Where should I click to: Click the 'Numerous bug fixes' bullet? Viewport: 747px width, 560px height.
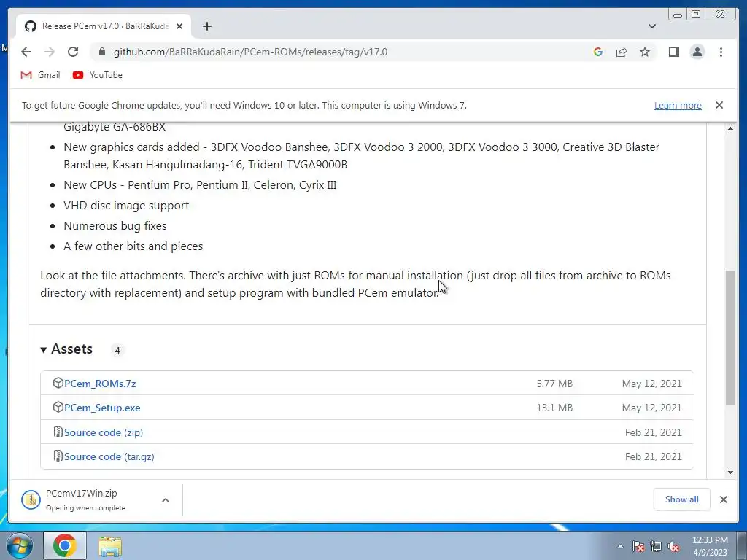click(x=115, y=226)
